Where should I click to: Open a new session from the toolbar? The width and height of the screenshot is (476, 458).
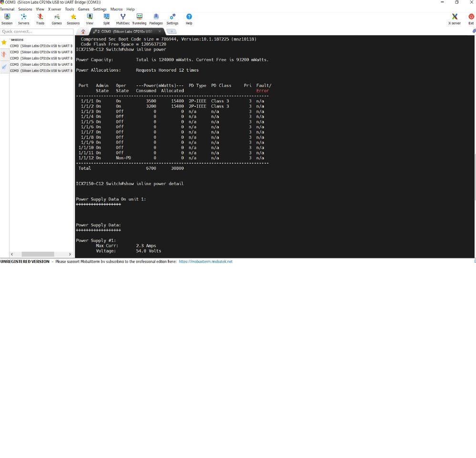(x=7, y=19)
